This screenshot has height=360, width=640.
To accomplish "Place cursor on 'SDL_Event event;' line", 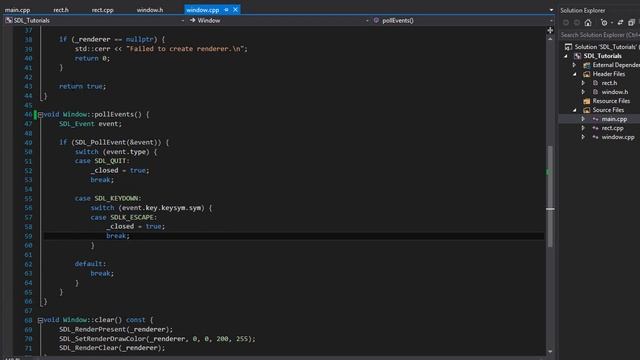I will (90, 124).
